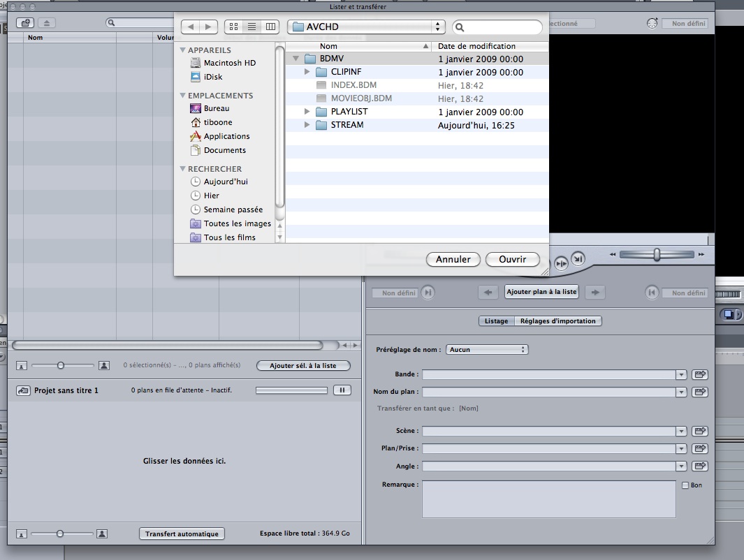
Task: Switch file dialog to list view
Action: click(251, 27)
